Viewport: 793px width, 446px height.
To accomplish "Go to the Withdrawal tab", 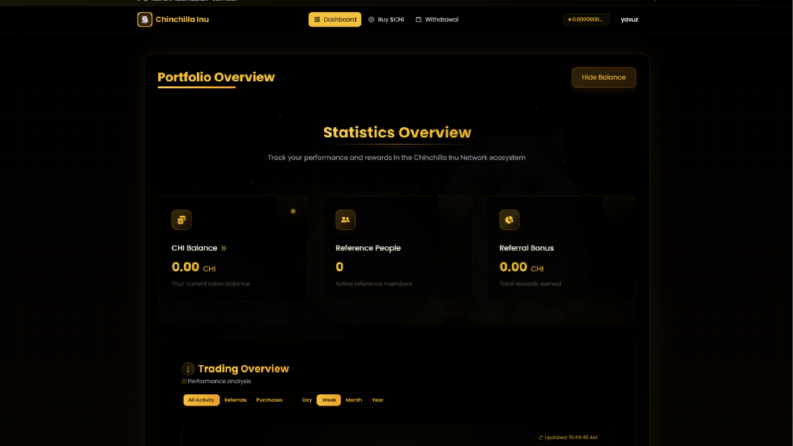I will point(437,19).
